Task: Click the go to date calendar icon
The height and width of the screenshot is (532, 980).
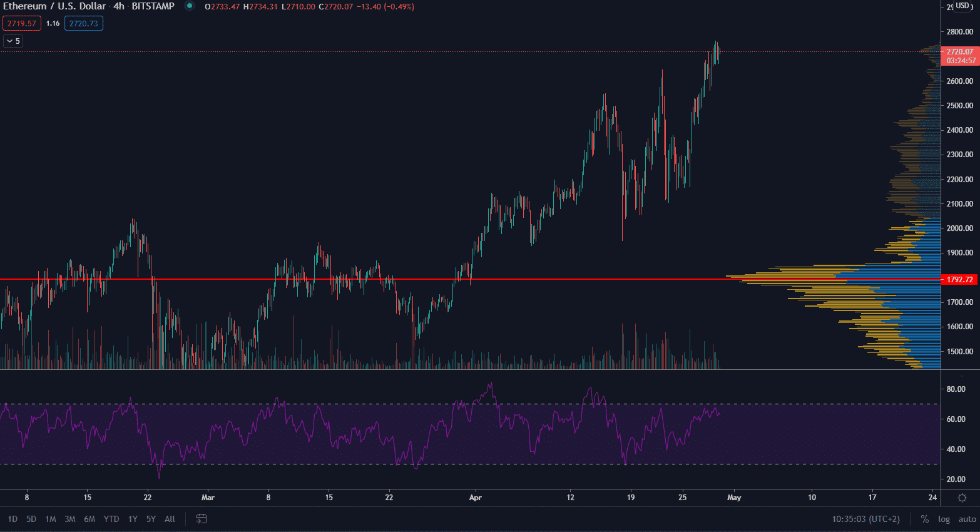Action: (202, 519)
